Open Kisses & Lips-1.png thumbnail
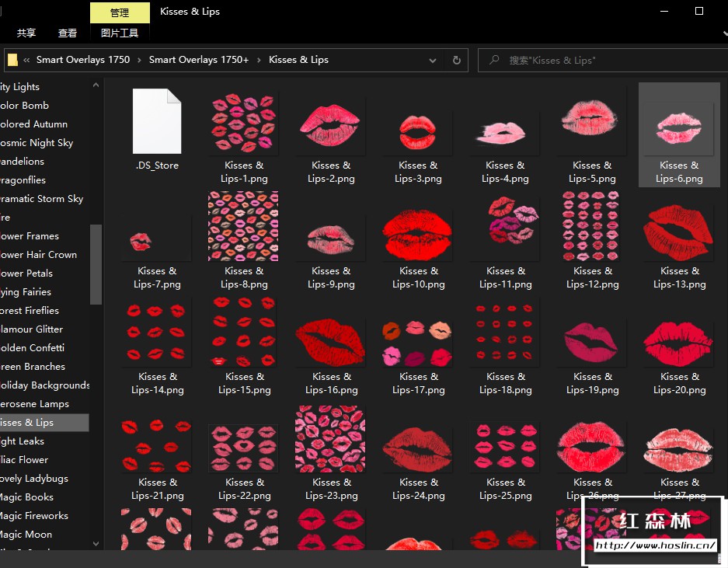728x568 pixels. (244, 121)
